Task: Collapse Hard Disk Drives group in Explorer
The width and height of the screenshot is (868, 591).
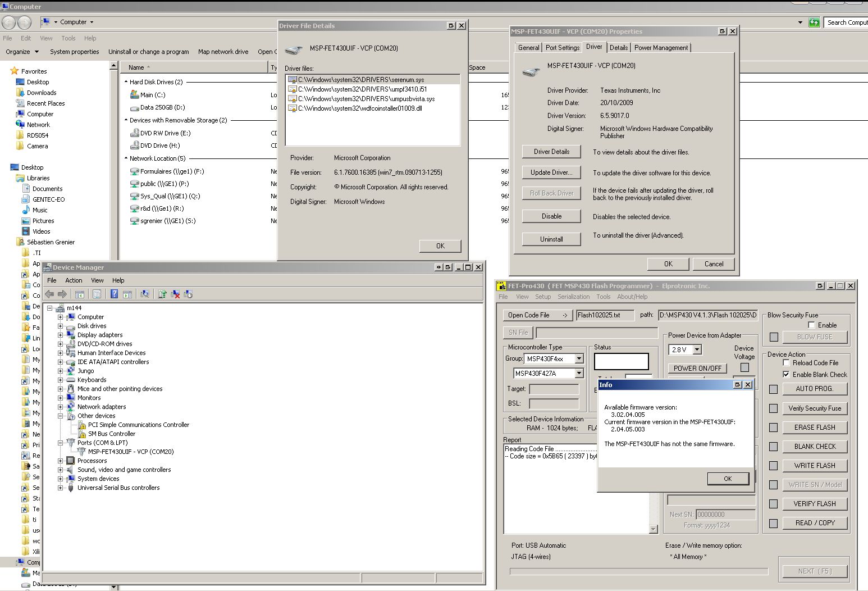Action: pos(126,82)
